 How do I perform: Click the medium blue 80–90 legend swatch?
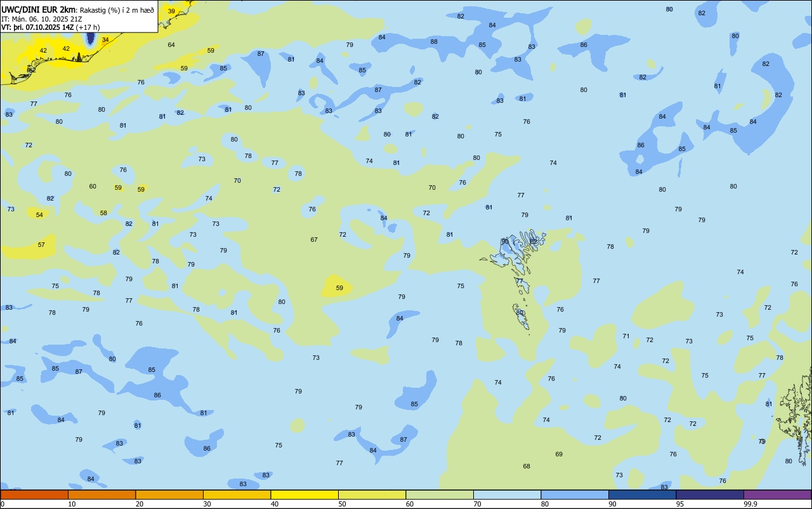click(575, 494)
